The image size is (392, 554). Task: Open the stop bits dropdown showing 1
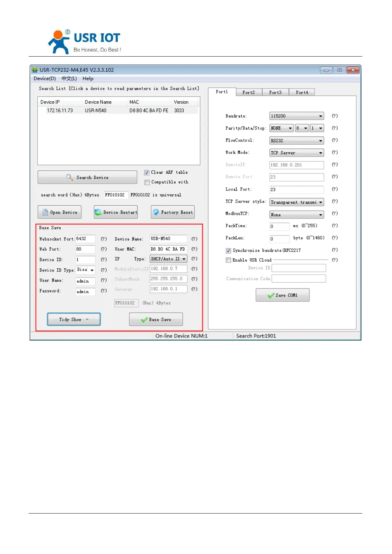317,128
